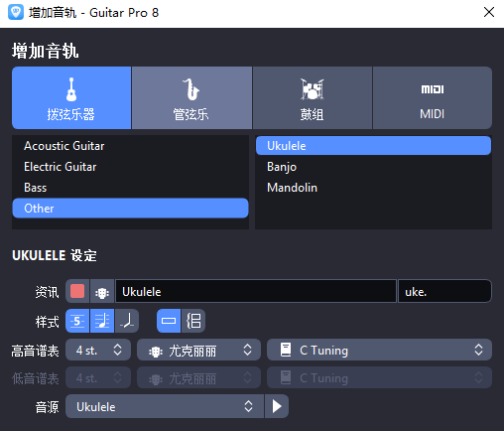Choose Electric Guitar in the category list

tap(130, 167)
